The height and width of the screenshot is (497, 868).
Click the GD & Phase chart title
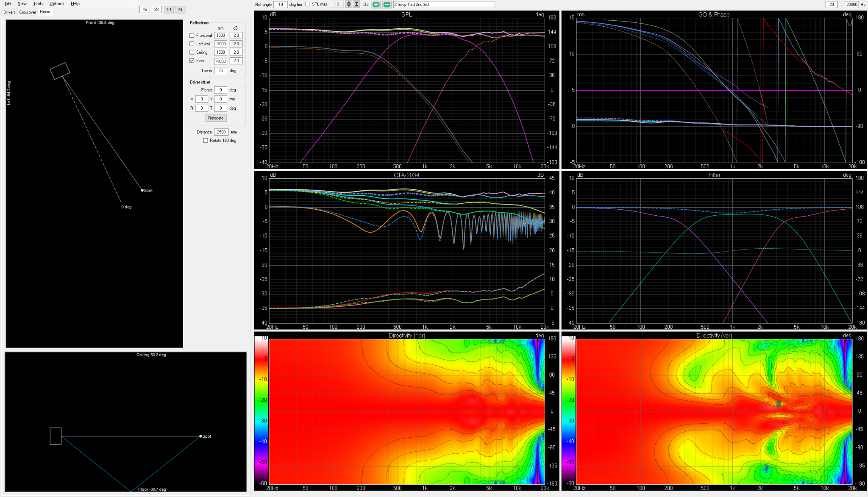714,14
